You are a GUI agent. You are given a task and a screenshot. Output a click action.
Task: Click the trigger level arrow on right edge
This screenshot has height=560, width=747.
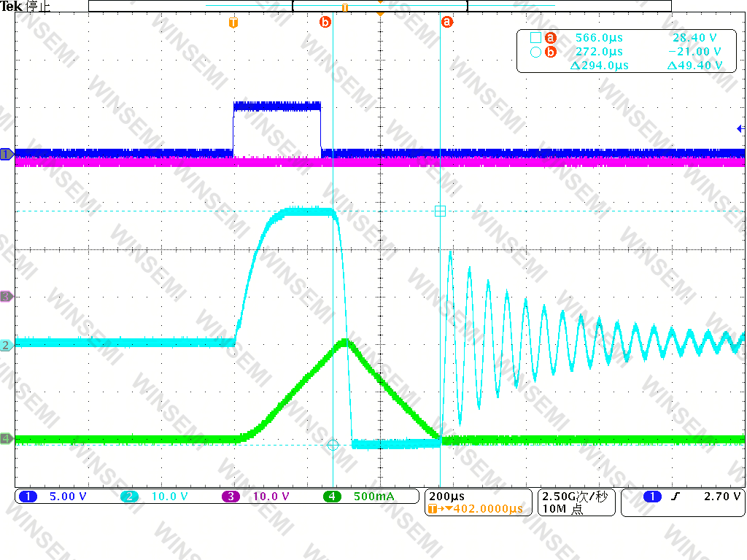point(741,128)
